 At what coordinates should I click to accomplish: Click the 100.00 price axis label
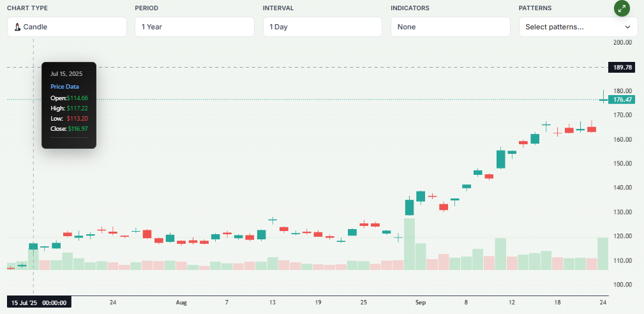click(x=622, y=285)
